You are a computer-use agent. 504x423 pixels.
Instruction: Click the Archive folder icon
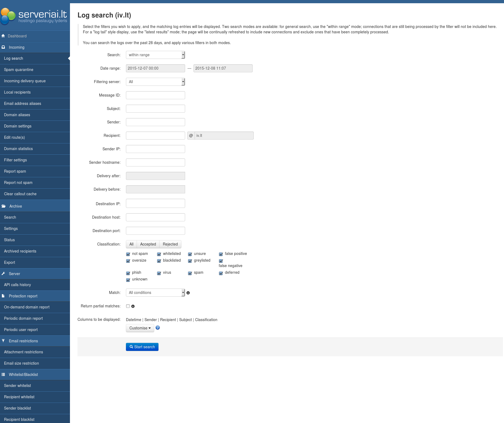(x=3, y=206)
